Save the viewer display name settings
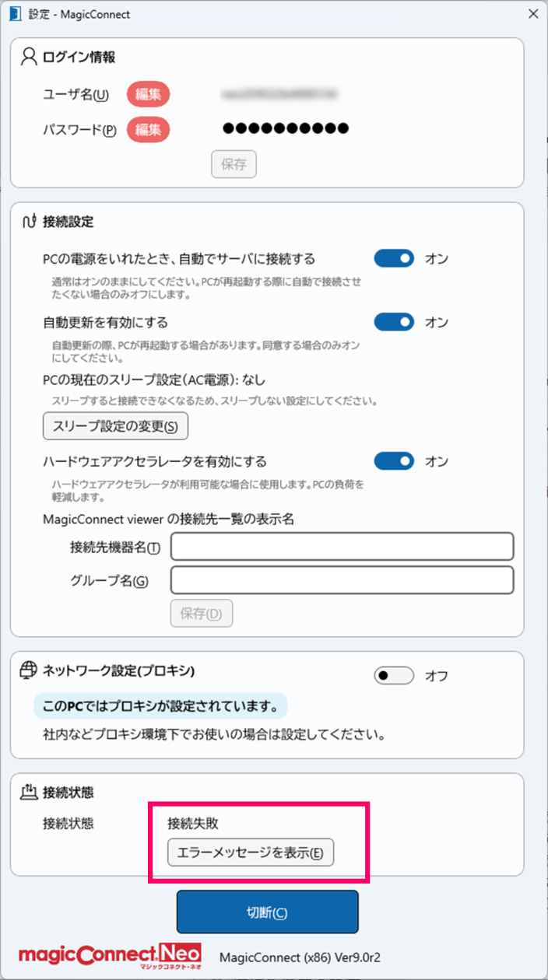This screenshot has height=980, width=548. tap(201, 613)
